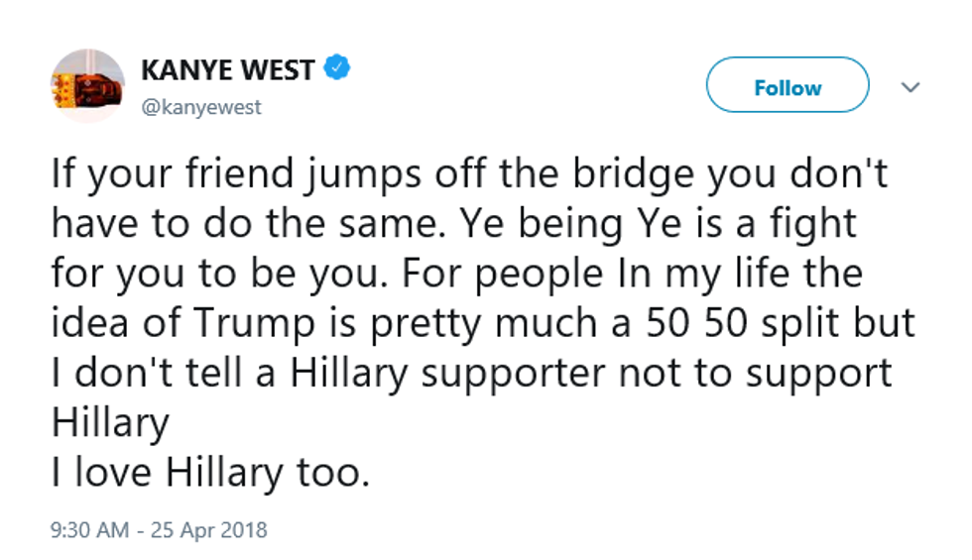Open the KANYE WEST display name
Screen dimensions: 972x560
(229, 71)
